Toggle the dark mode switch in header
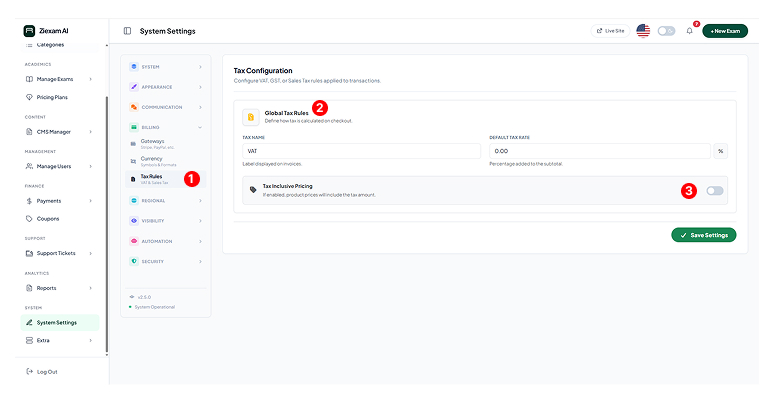774x403 pixels. [x=666, y=31]
